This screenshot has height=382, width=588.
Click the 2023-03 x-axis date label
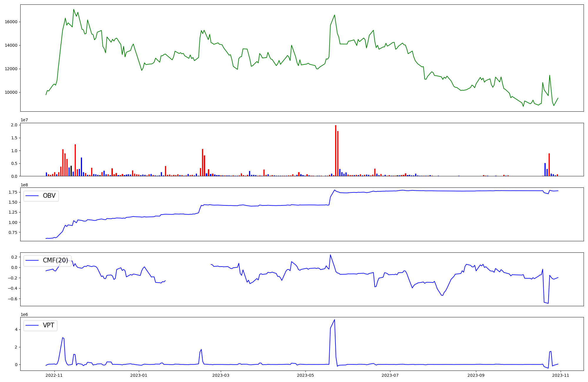click(220, 375)
